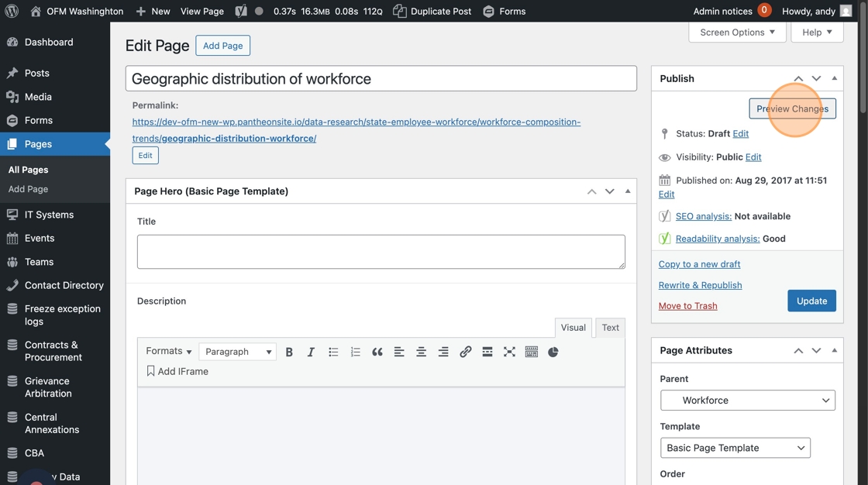
Task: Expand the Formats dropdown
Action: (x=168, y=351)
